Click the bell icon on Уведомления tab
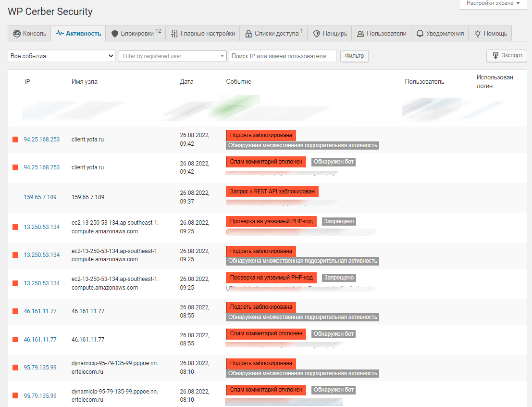 point(420,34)
